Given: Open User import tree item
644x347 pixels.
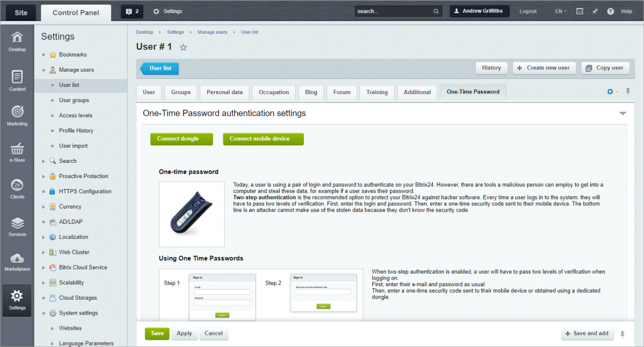Looking at the screenshot, I should 73,146.
